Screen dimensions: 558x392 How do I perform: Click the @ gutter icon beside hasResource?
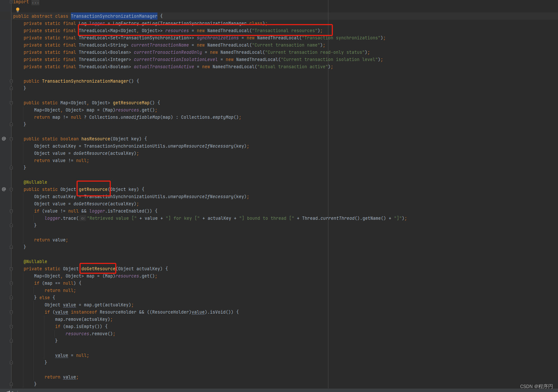click(x=4, y=138)
